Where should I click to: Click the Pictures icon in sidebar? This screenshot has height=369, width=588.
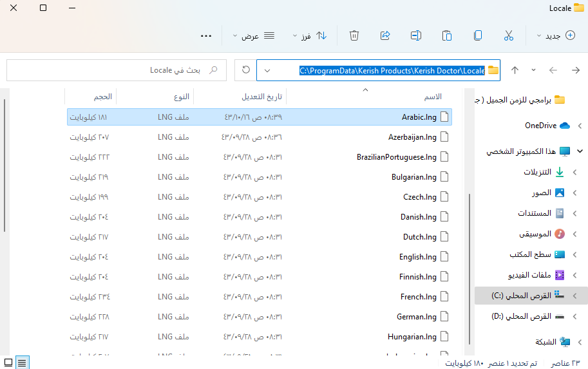coord(560,193)
